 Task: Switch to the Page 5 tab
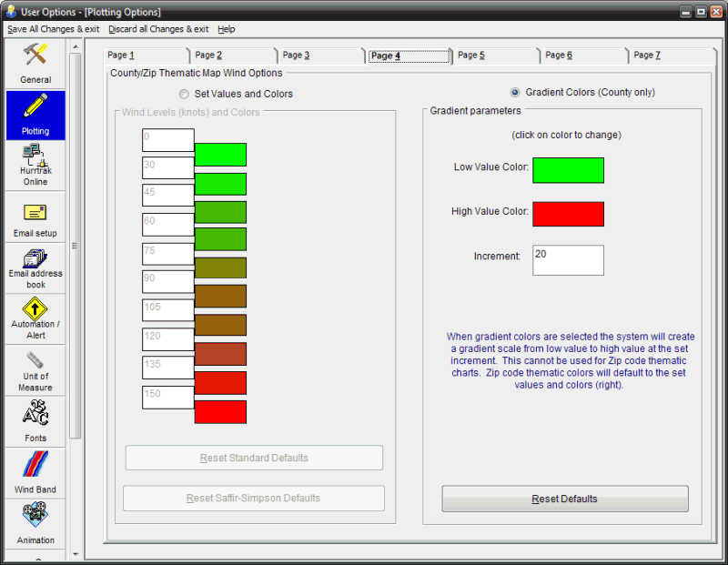coord(470,55)
